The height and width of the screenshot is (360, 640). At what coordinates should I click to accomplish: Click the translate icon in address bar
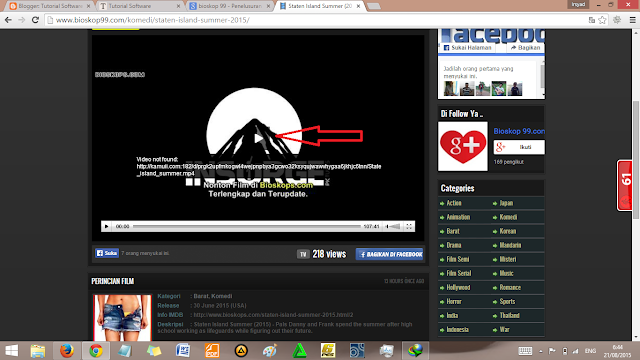coord(591,20)
